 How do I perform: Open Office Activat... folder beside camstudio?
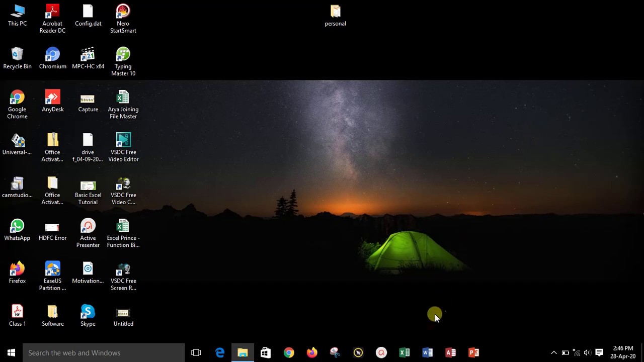click(x=52, y=191)
